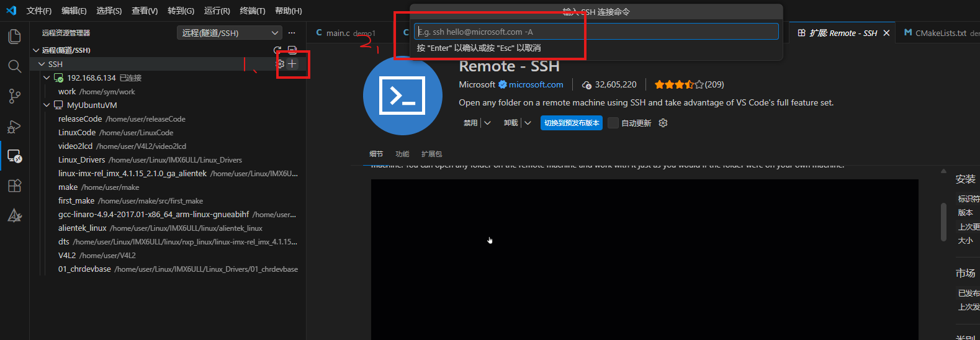Screen dimensions: 980x340
Task: Open the 选择(S) menu
Action: pyautogui.click(x=109, y=11)
